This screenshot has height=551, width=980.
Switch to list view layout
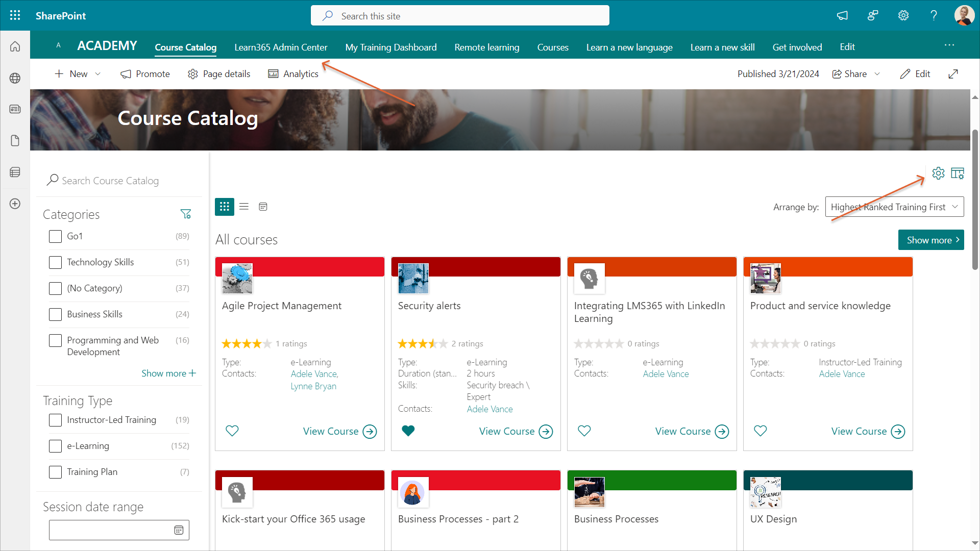pos(244,207)
